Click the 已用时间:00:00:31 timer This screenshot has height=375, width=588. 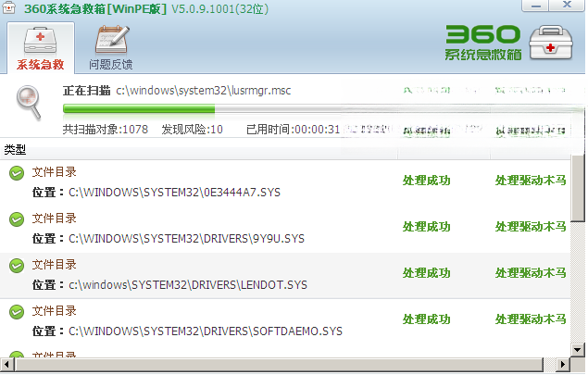[x=293, y=130]
